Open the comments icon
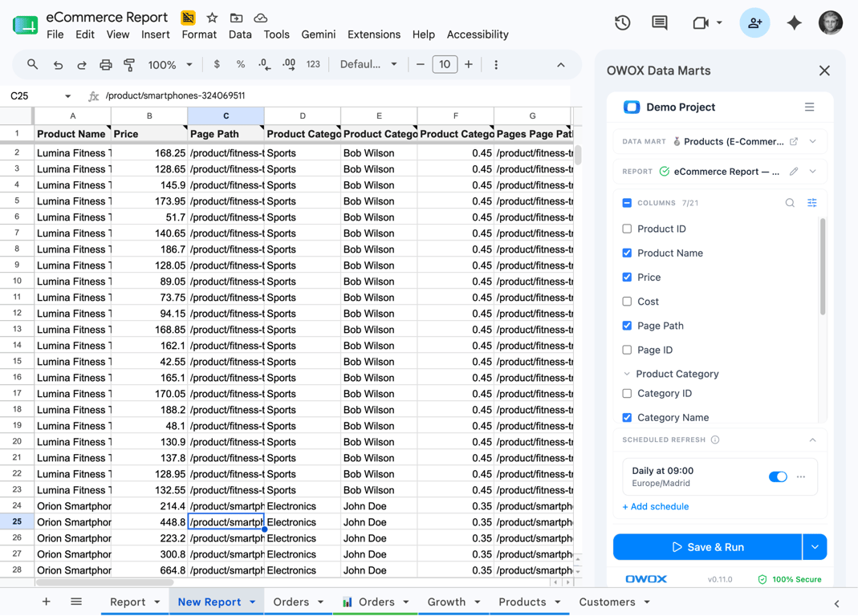858x616 pixels. pos(660,22)
